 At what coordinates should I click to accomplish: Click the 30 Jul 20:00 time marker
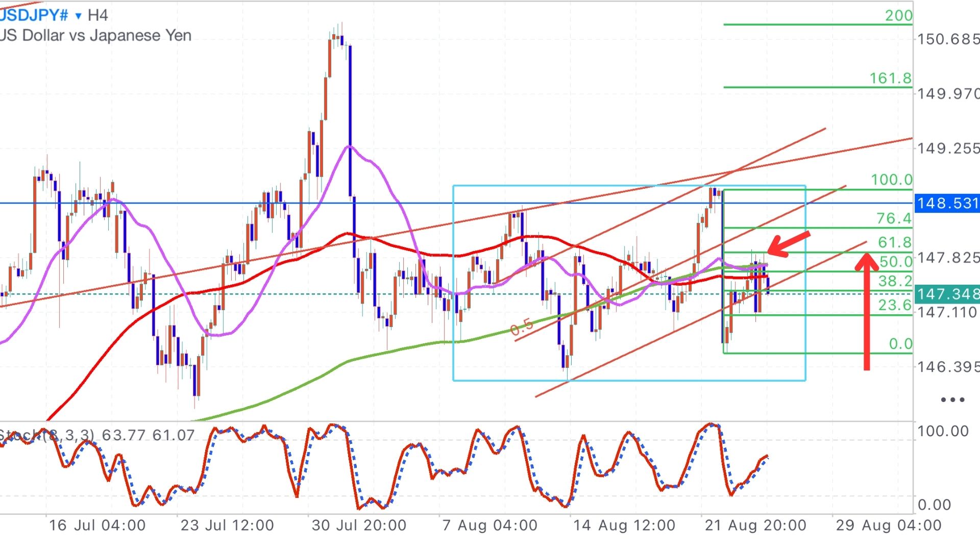tap(359, 525)
